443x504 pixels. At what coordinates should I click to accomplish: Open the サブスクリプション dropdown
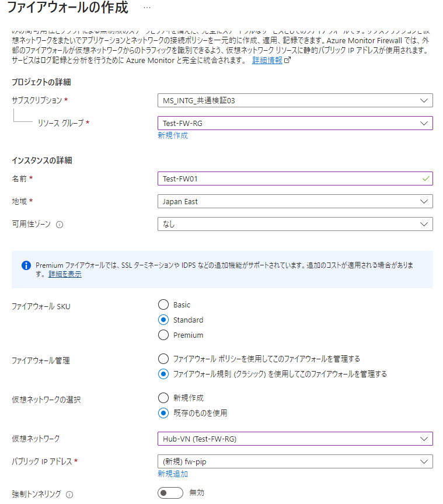pos(295,100)
